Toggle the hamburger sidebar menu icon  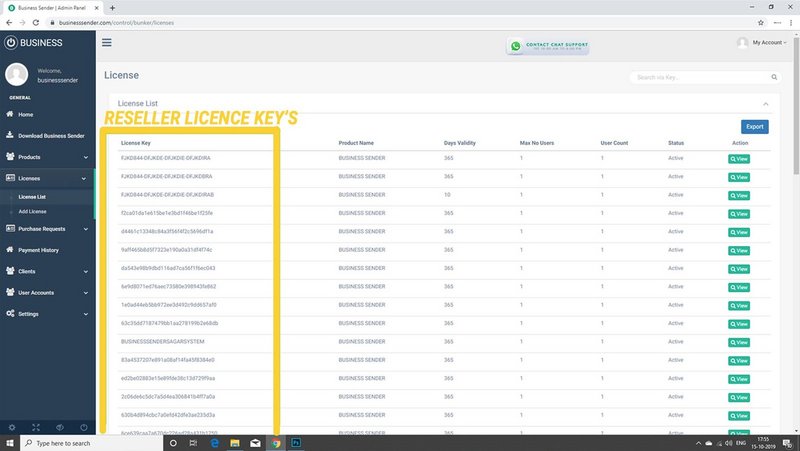click(107, 42)
